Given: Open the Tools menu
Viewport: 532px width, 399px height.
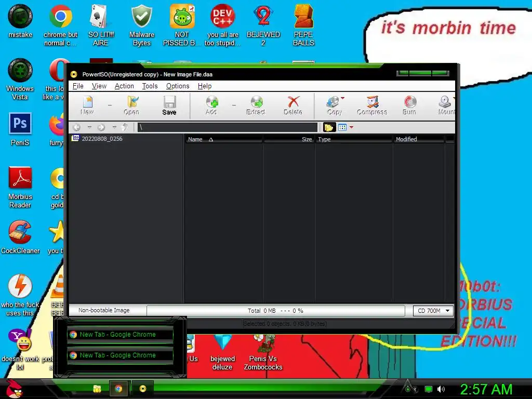Looking at the screenshot, I should (150, 86).
